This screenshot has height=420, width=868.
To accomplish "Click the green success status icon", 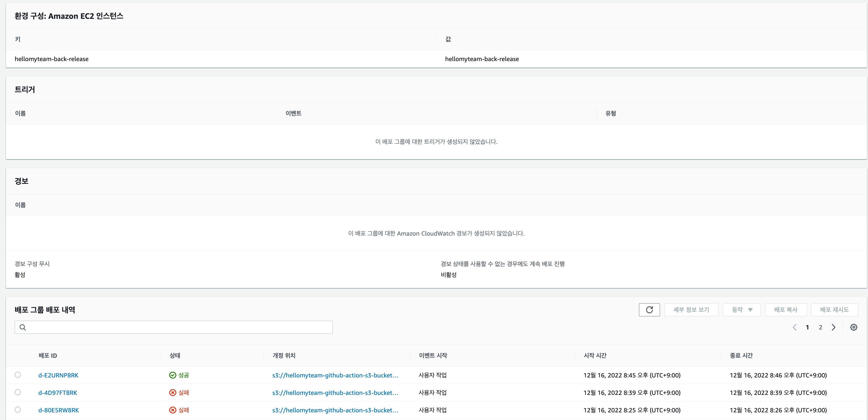I will (x=173, y=375).
